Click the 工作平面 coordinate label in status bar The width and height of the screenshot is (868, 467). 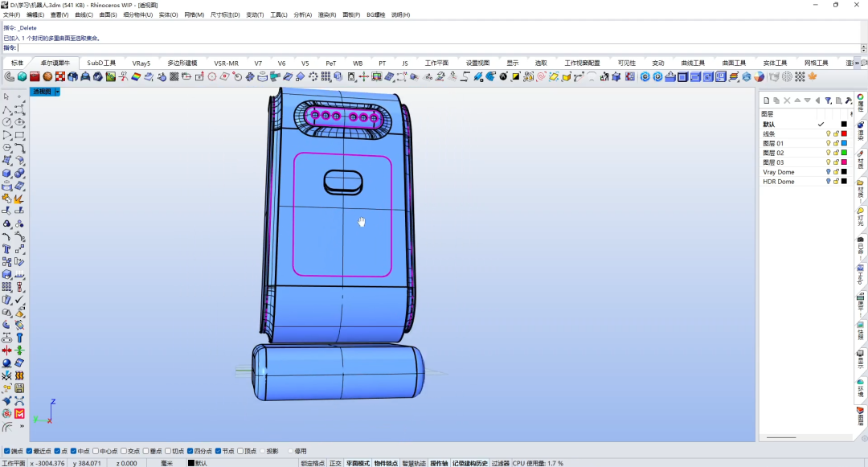point(14,463)
